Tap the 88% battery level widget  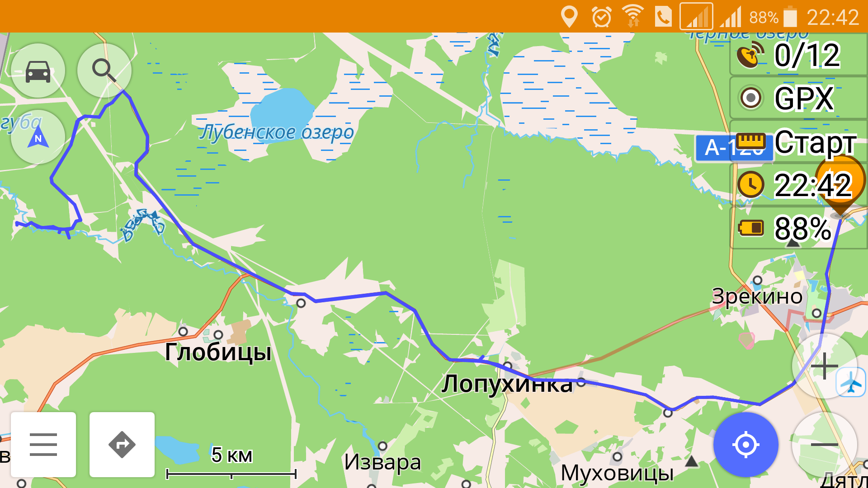point(799,228)
